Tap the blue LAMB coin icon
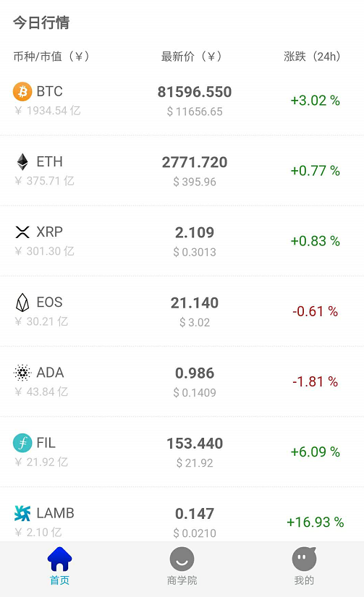Screen dimensions: 364x597 click(x=22, y=513)
